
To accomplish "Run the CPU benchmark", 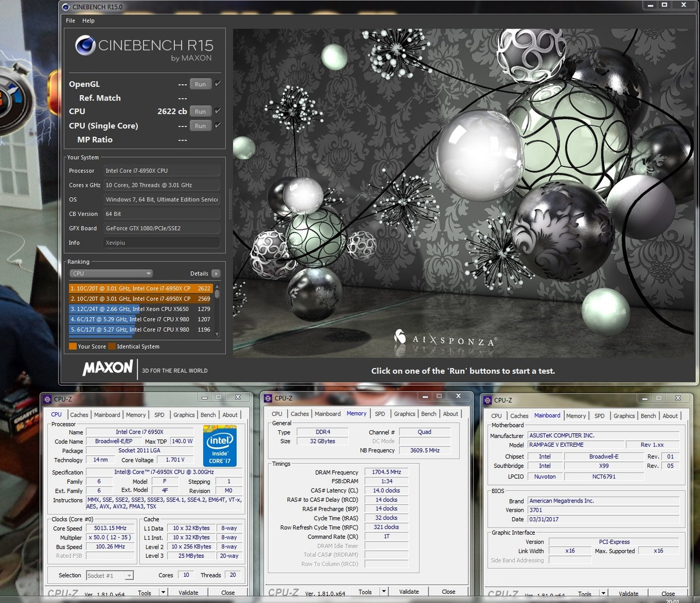I will point(200,112).
